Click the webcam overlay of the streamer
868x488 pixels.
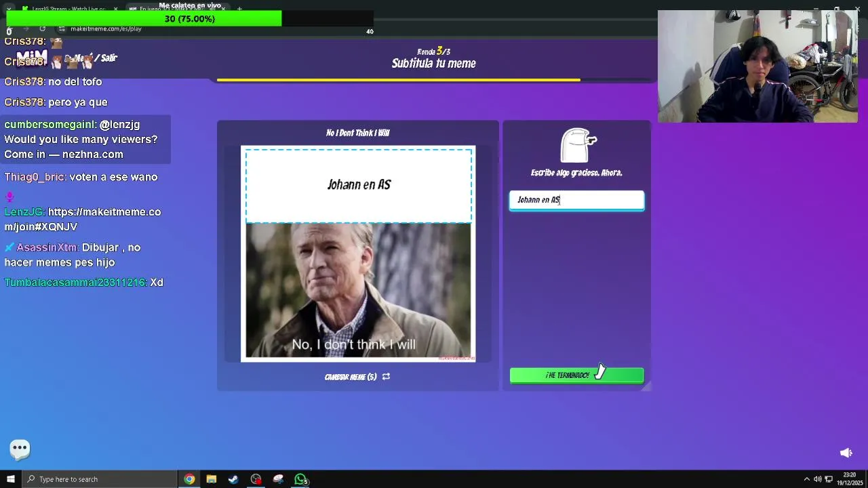point(757,66)
